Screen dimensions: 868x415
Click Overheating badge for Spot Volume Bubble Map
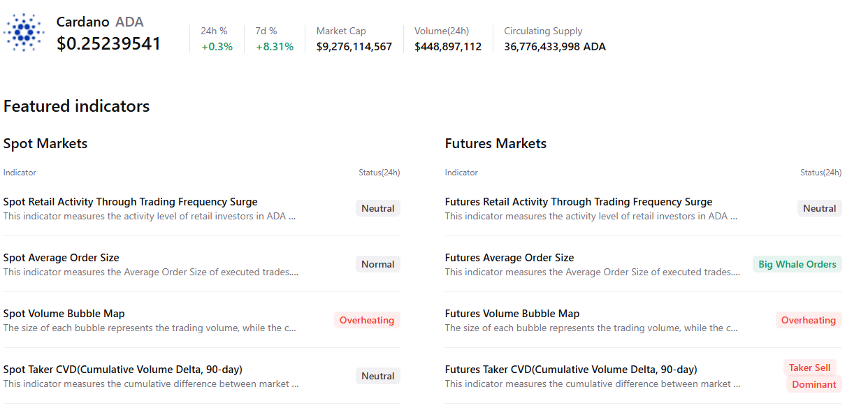367,320
